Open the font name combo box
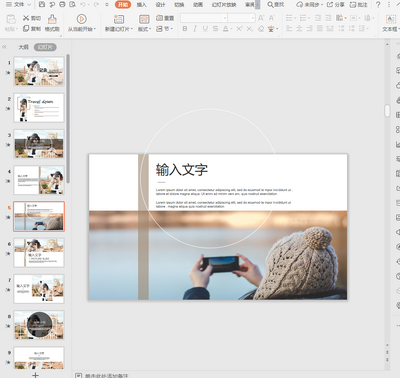Screen dimensions: 400x378 204,18
